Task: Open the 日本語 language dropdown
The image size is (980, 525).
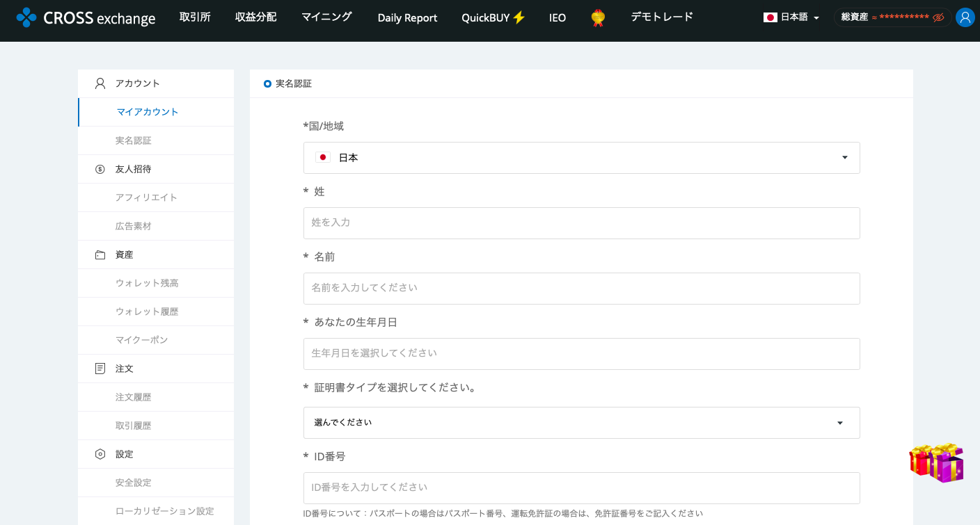Action: (x=791, y=17)
